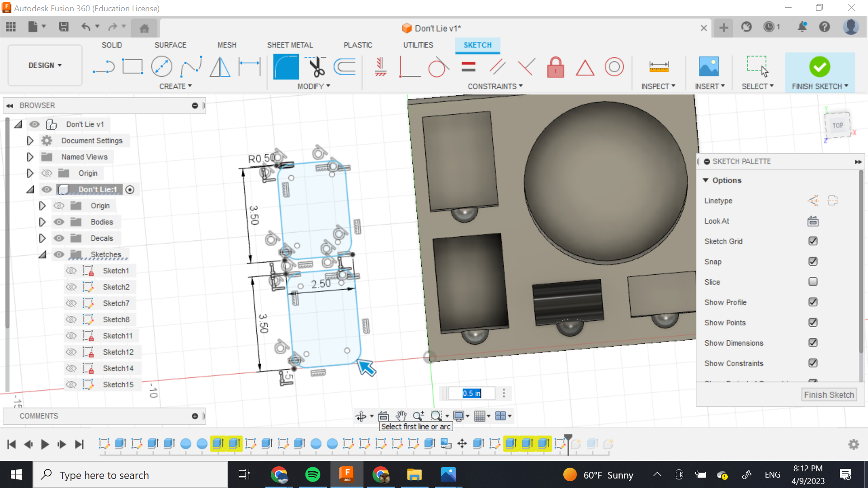Select the Spline tool
The height and width of the screenshot is (488, 868).
tap(191, 67)
